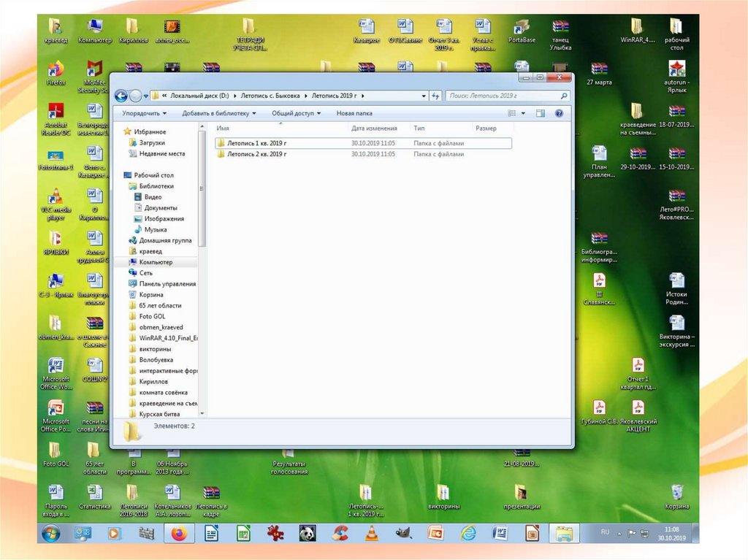Select Загрузки in the navigation pane

152,143
